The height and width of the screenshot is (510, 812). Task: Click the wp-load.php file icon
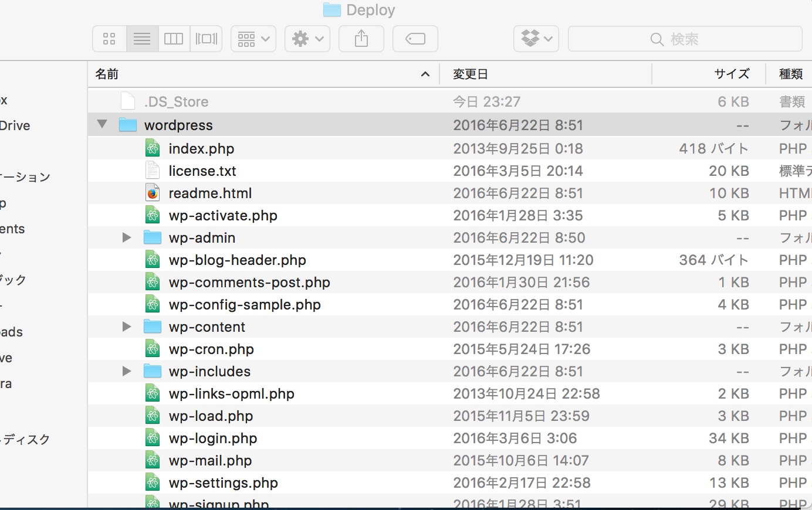coord(153,416)
